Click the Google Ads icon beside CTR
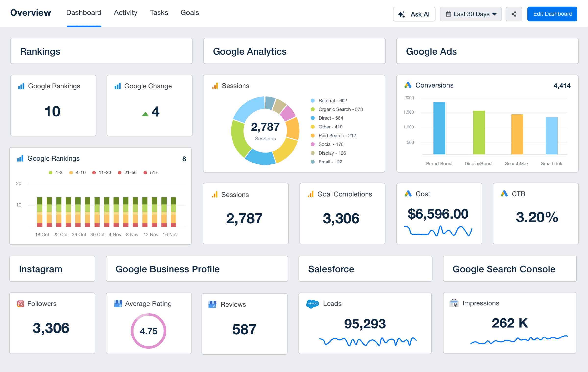The height and width of the screenshot is (372, 588). click(504, 194)
